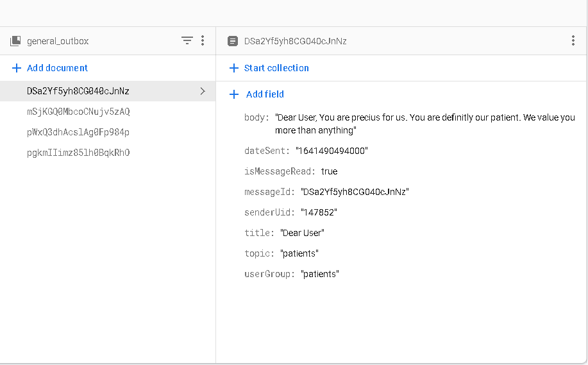Click the plus icon next to Add document
The image size is (588, 365).
point(17,68)
